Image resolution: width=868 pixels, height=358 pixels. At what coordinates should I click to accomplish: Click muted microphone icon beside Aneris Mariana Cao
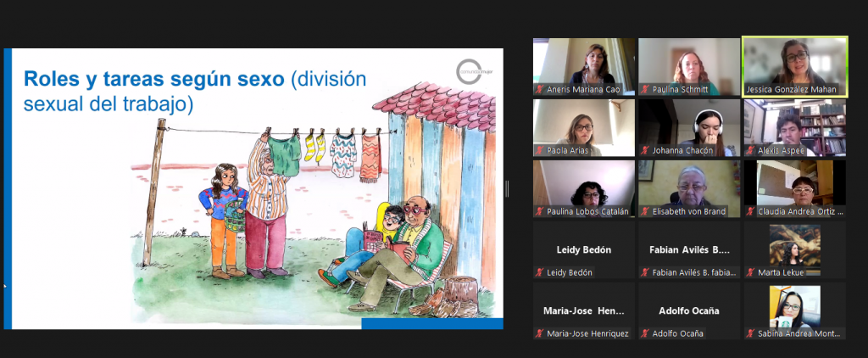coord(539,89)
